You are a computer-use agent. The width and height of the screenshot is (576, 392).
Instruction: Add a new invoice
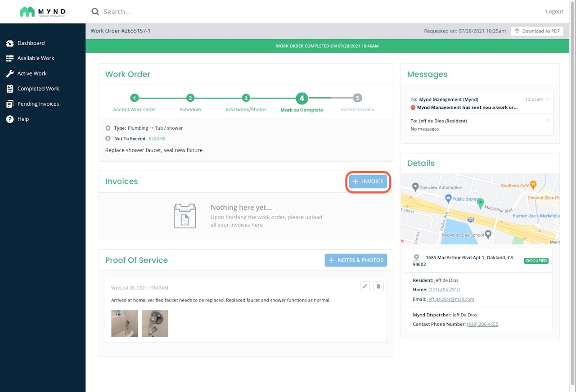(x=368, y=181)
